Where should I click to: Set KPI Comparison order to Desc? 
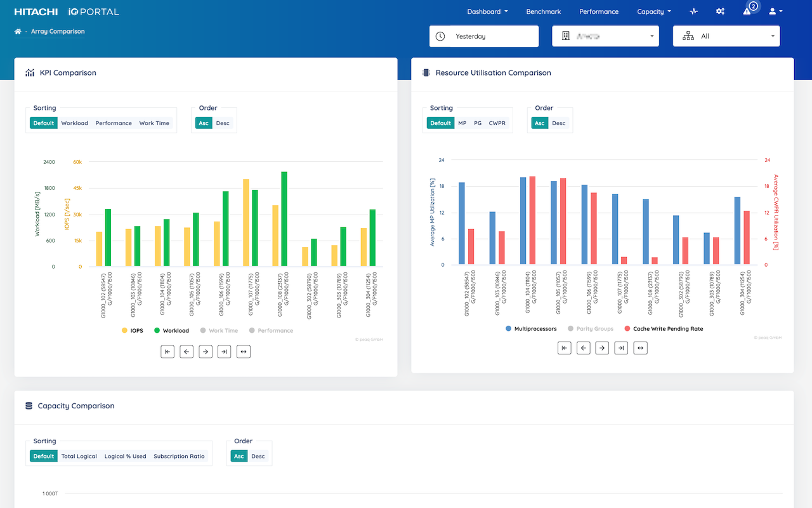223,123
